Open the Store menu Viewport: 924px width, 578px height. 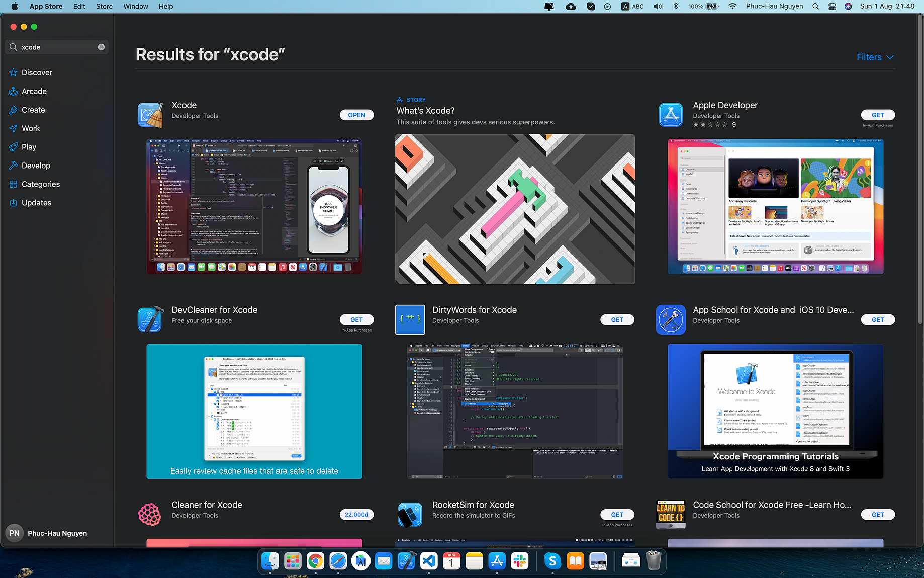point(104,6)
